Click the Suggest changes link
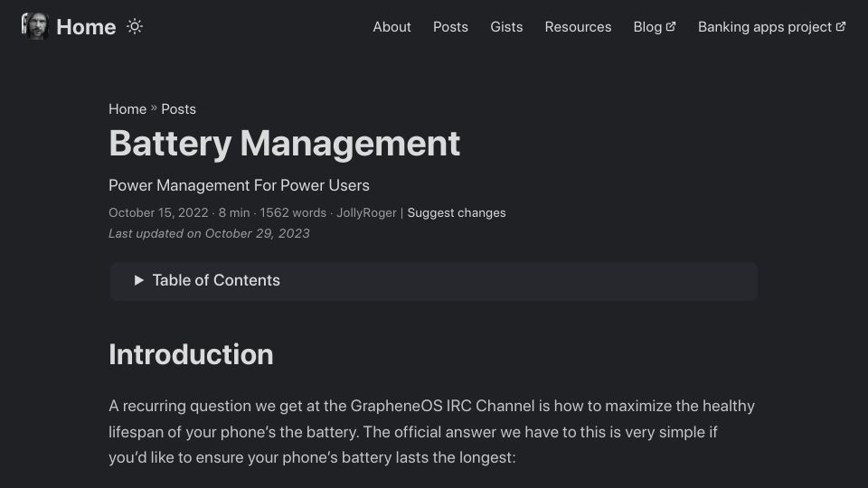Screen dimensions: 868x488 456,213
